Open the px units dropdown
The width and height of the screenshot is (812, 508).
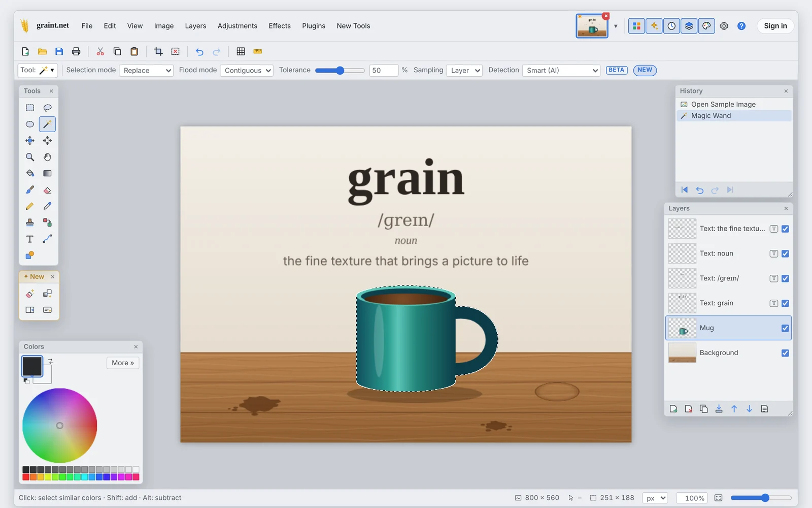pos(655,498)
